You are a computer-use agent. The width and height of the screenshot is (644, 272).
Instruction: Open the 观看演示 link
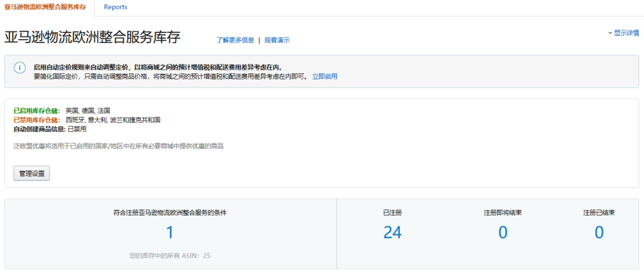(277, 41)
